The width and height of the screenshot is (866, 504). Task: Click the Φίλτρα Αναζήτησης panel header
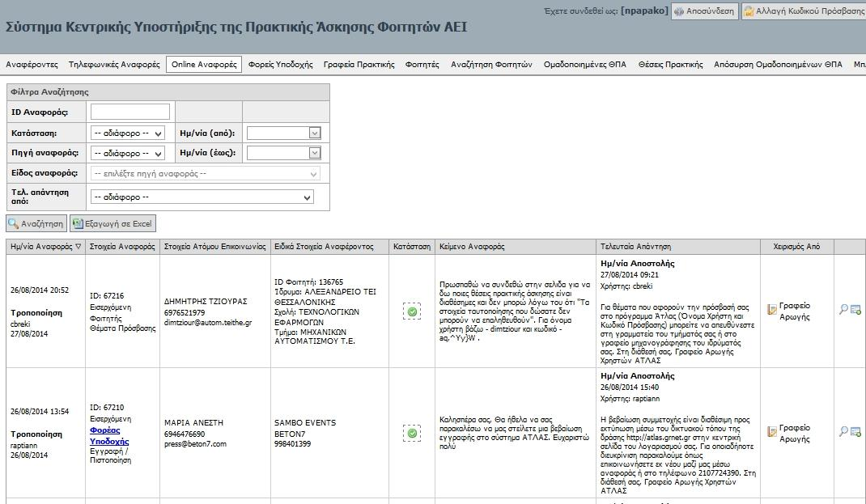point(168,92)
